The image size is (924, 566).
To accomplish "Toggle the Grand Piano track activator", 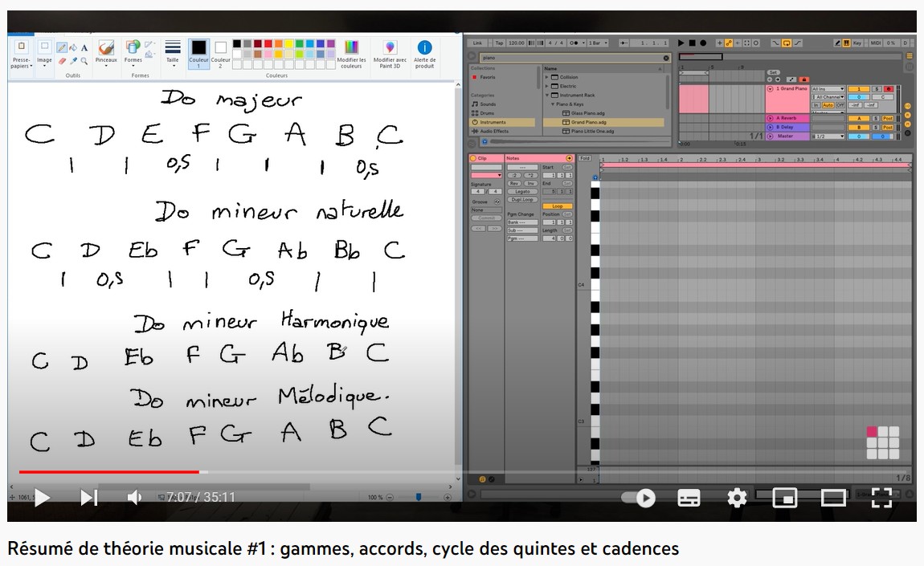I will click(x=859, y=89).
